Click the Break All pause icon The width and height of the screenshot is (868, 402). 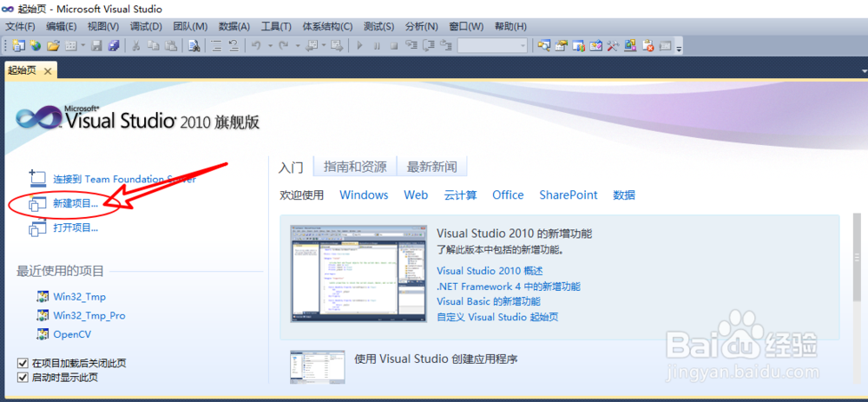377,46
